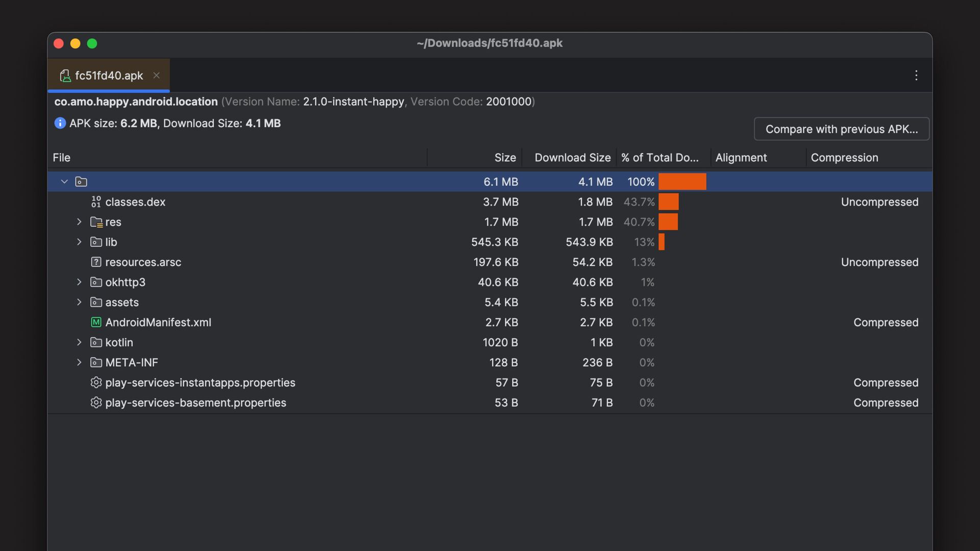Screen dimensions: 980x551
Task: Click the APK icon on fc51fd40.apk tab
Action: point(65,76)
